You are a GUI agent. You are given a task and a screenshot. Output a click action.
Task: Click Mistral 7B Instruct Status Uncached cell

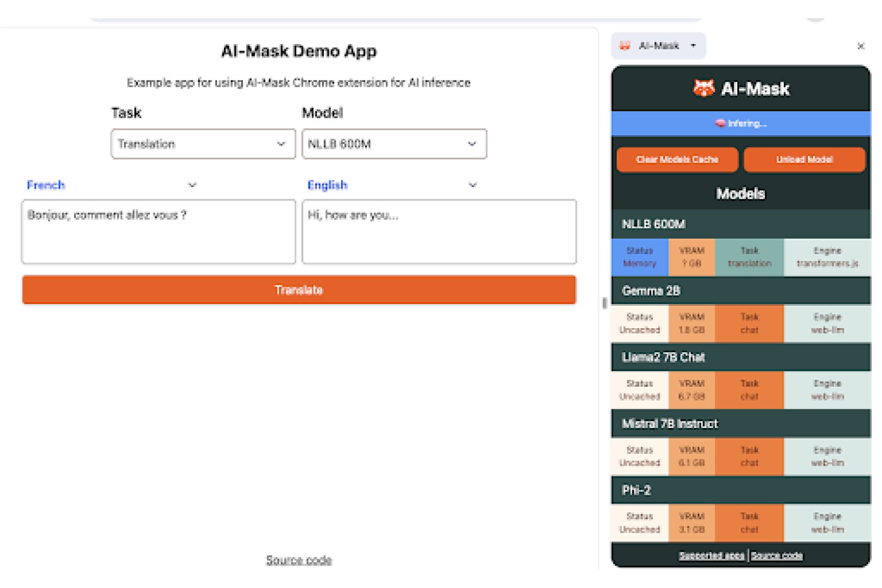(x=640, y=456)
